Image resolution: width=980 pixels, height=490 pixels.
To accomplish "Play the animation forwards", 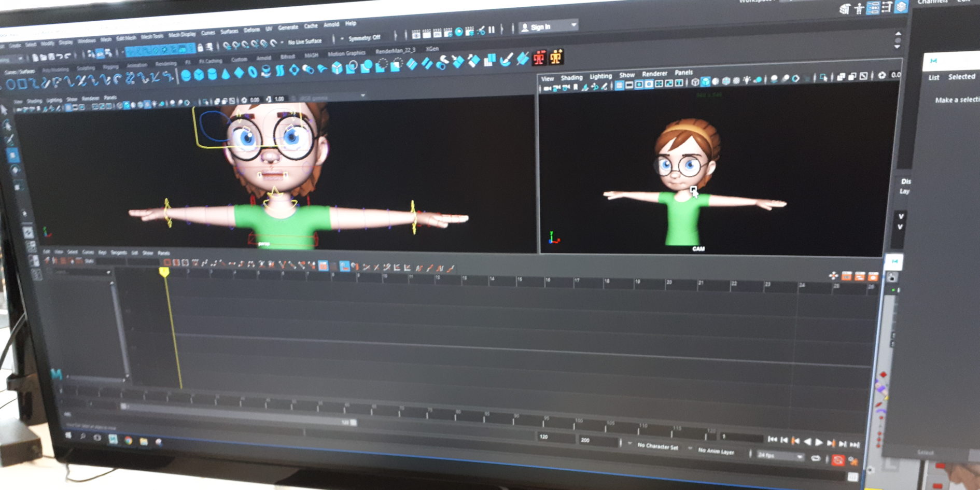I will pos(819,442).
